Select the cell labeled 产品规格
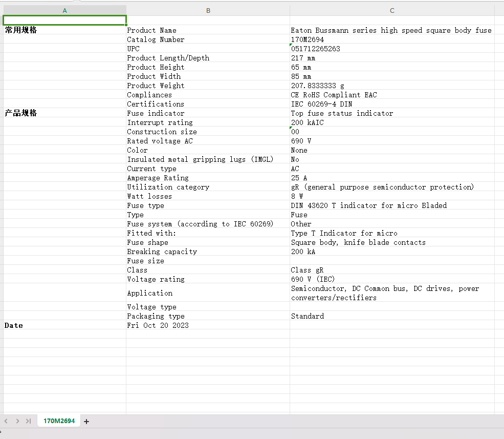504x439 pixels. point(64,113)
